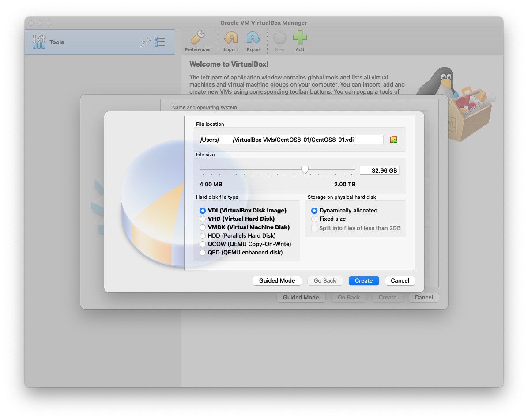Click Go Back in background VM dialog

349,297
